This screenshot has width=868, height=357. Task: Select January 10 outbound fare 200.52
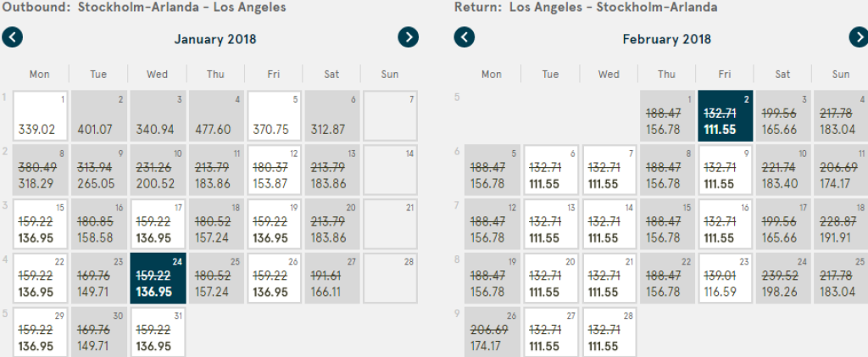coord(157,170)
